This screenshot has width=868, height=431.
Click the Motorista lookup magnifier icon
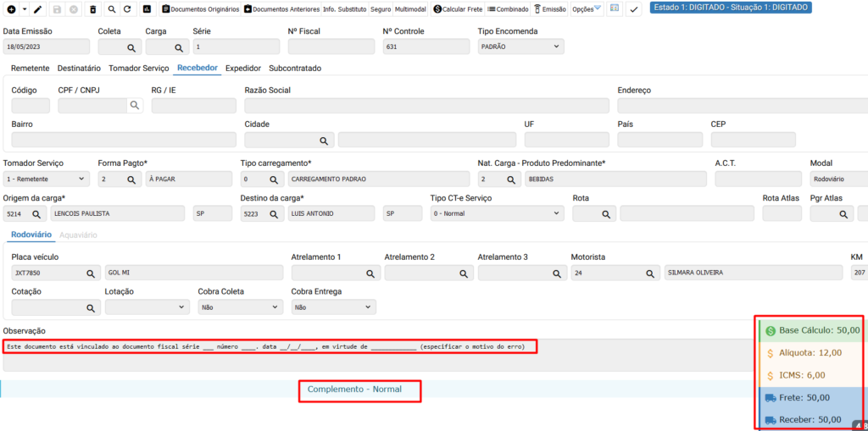coord(648,274)
